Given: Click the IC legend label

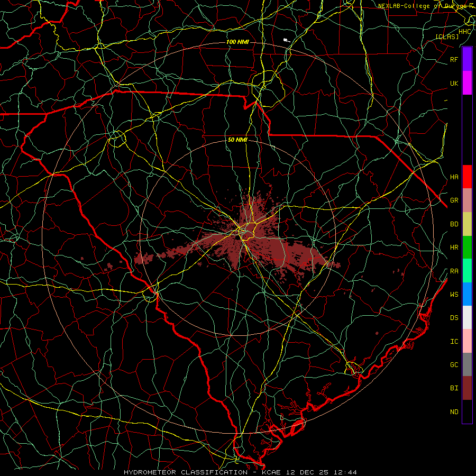Looking at the screenshot, I should (454, 342).
